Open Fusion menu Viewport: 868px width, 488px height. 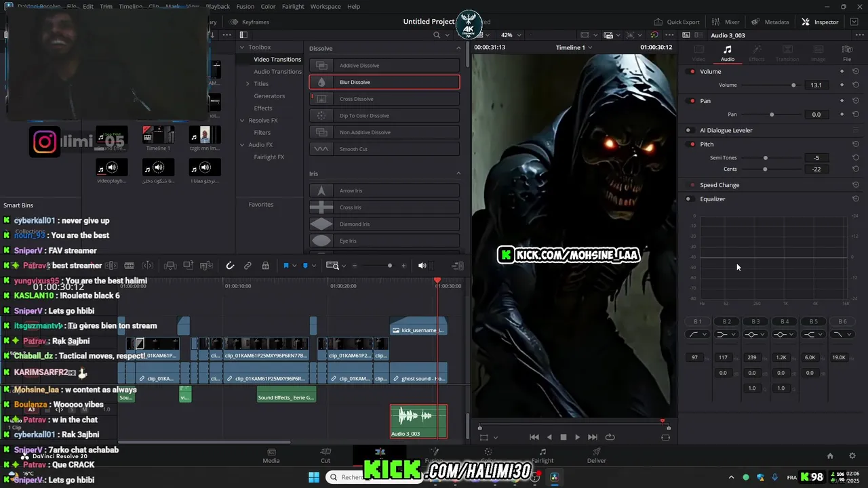(245, 6)
